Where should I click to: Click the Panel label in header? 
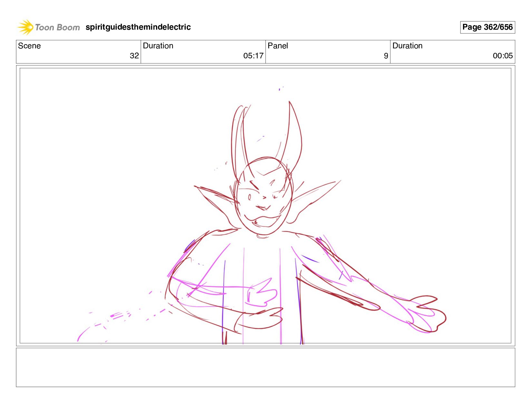click(278, 46)
